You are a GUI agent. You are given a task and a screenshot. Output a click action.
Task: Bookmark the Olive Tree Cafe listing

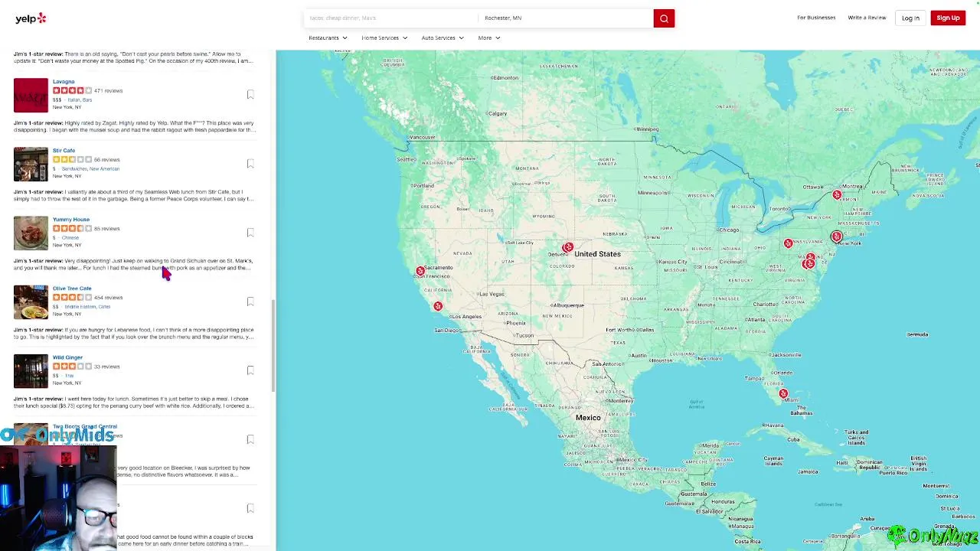(x=250, y=301)
